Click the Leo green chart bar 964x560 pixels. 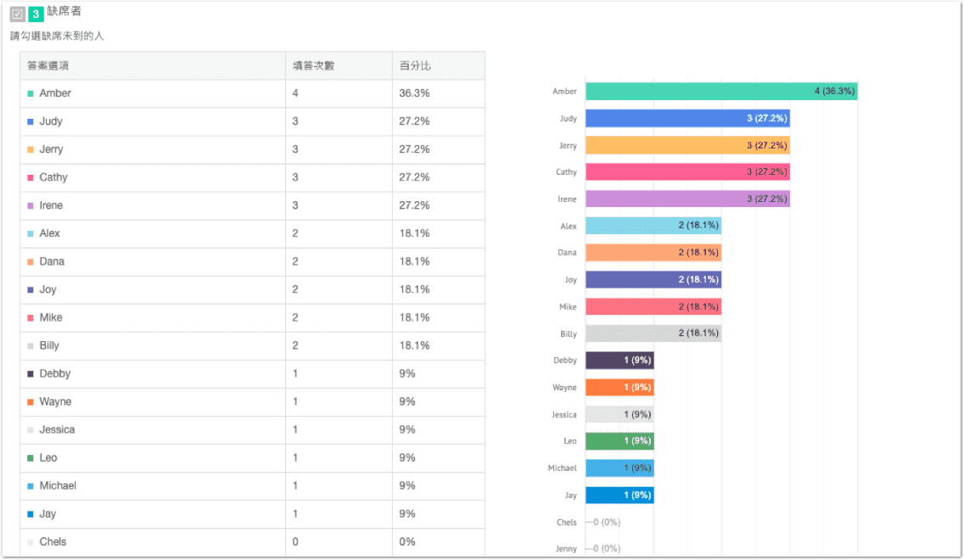619,441
